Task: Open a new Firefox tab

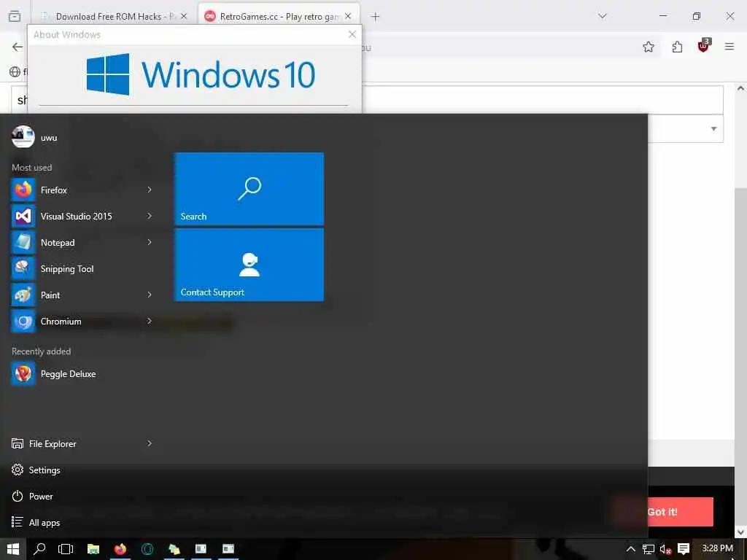Action: (376, 17)
